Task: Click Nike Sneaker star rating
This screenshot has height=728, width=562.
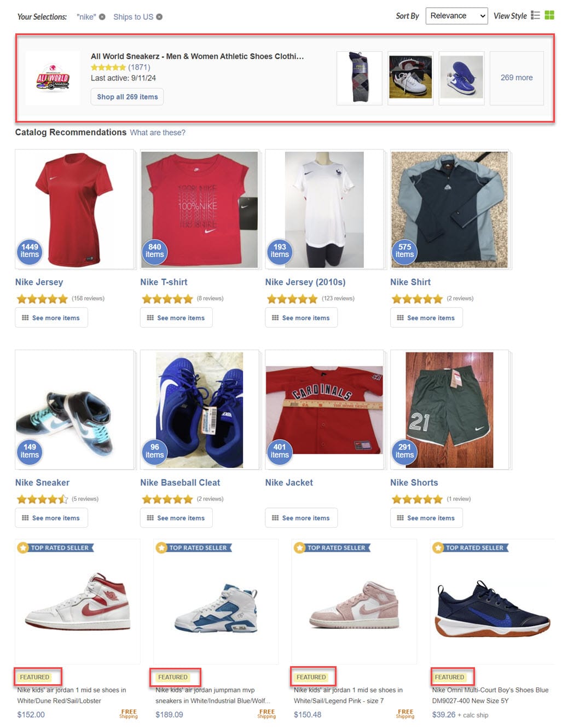Action: (42, 499)
